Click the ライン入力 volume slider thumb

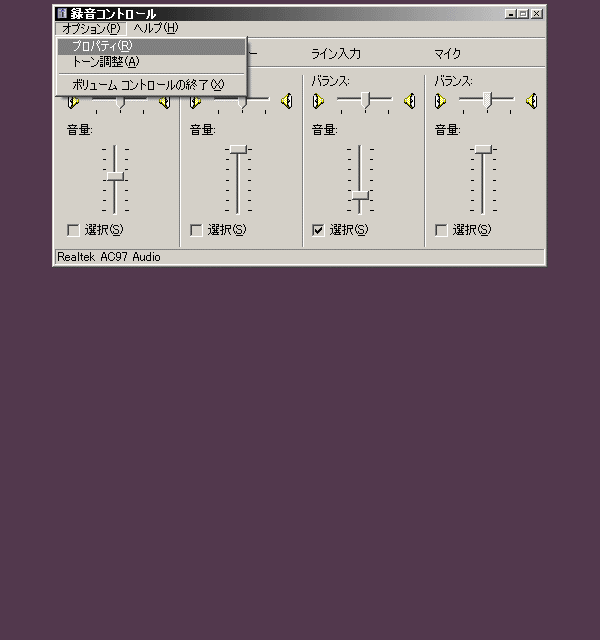point(360,195)
